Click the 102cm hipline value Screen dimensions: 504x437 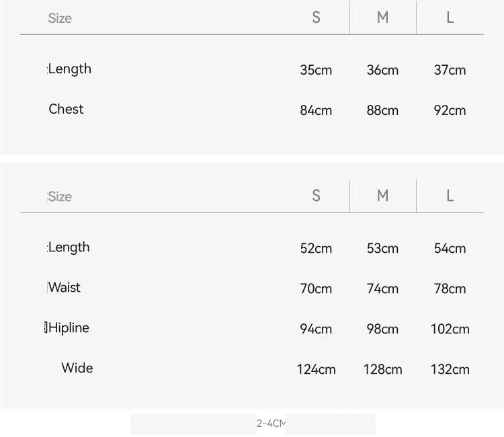click(450, 329)
